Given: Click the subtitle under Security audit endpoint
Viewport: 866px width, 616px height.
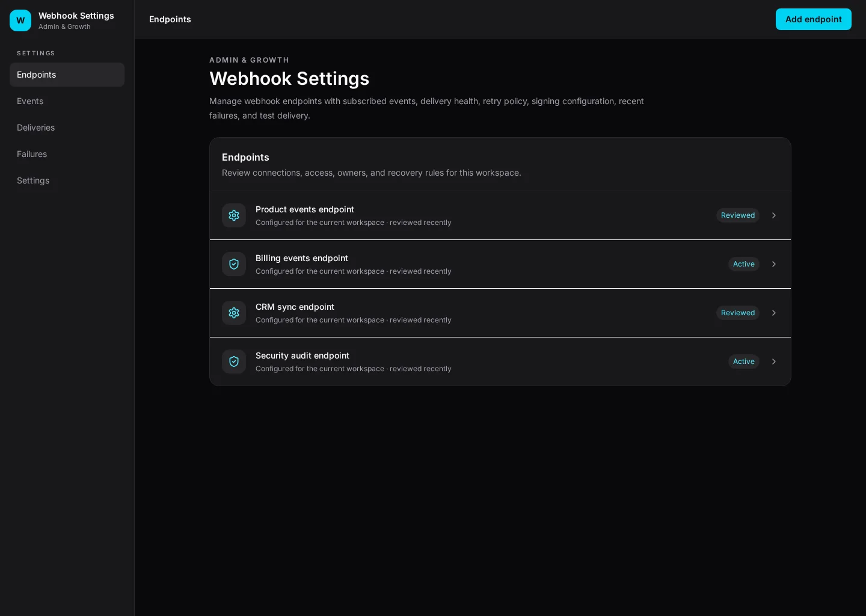Looking at the screenshot, I should point(354,369).
